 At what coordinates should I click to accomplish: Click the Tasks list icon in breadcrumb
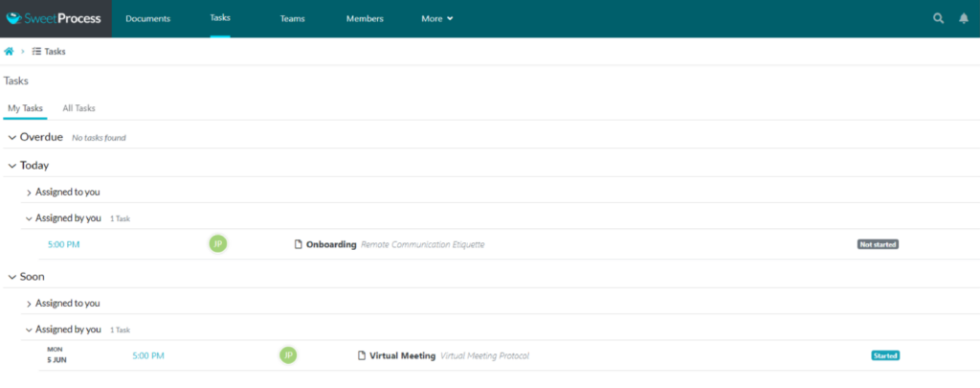(37, 52)
